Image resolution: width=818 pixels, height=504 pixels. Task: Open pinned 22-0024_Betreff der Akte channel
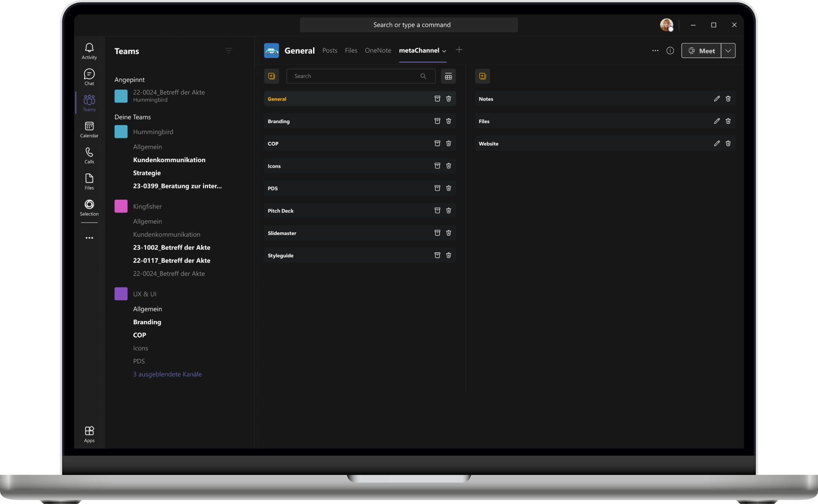click(x=169, y=96)
